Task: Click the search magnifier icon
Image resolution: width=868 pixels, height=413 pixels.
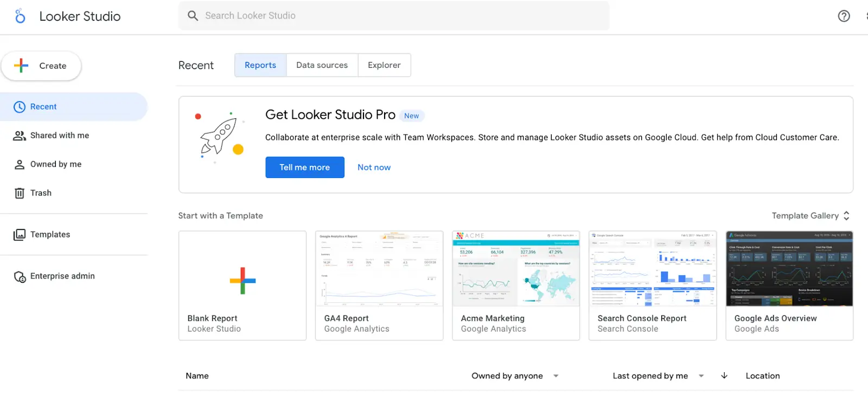Action: point(193,16)
